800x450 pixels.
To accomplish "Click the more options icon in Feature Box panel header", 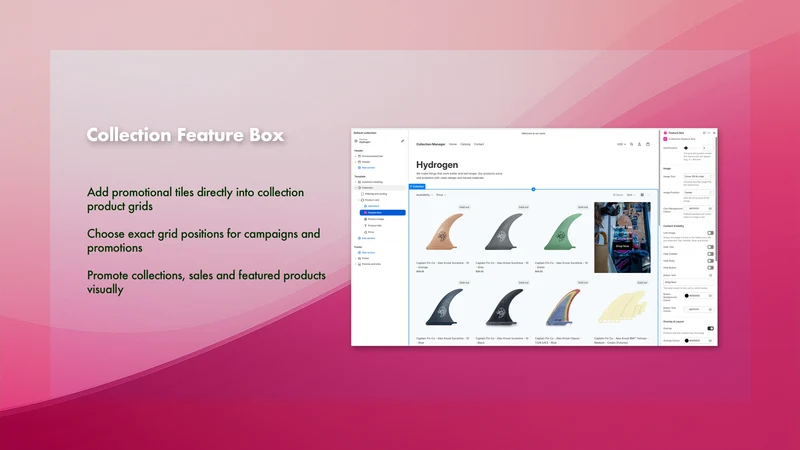I will (x=709, y=133).
